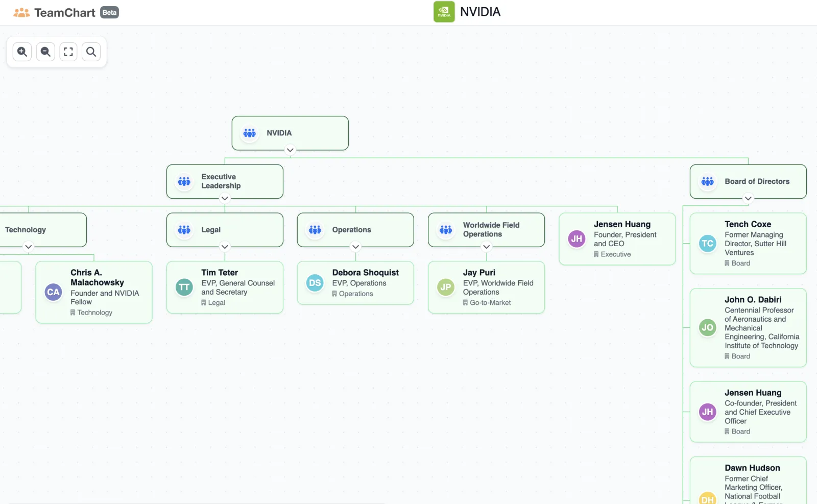Click JH avatar of Founder, President and CEO
Viewport: 817px width, 504px height.
(577, 239)
